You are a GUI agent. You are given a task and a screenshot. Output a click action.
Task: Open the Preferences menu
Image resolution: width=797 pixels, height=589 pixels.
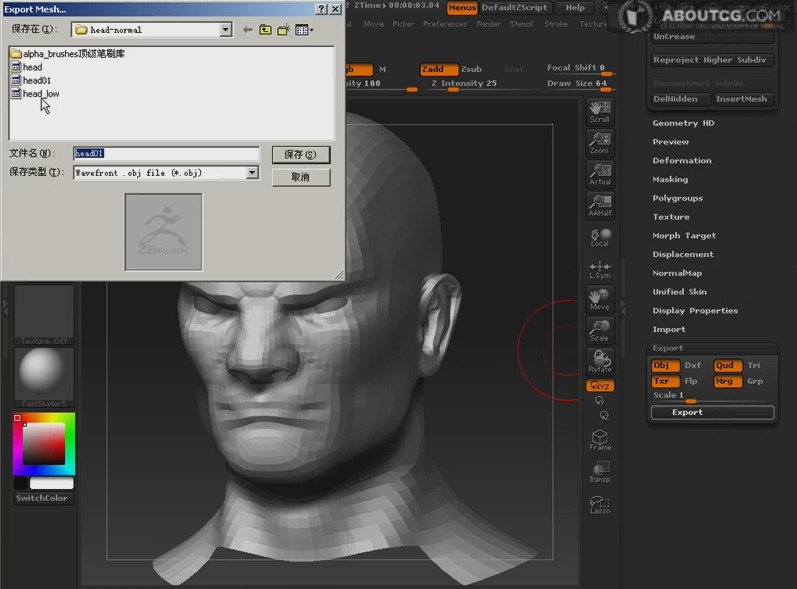(x=445, y=24)
